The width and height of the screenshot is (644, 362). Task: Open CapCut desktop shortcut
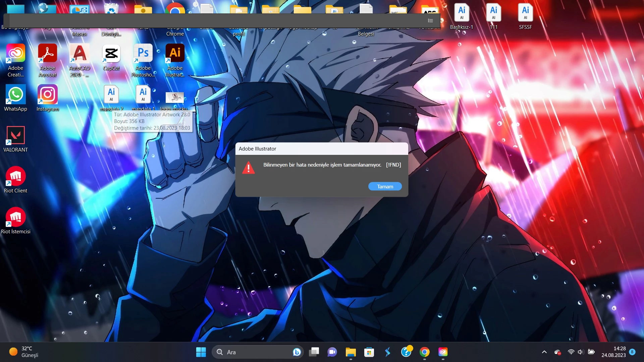click(111, 54)
